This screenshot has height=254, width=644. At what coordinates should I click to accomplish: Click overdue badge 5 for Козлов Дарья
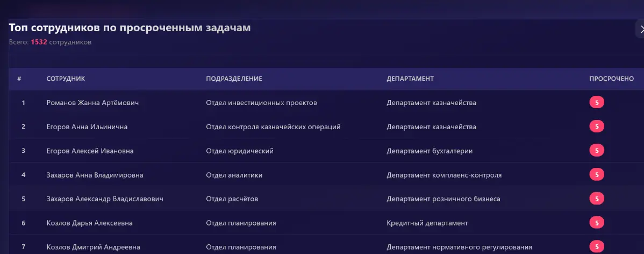(596, 223)
